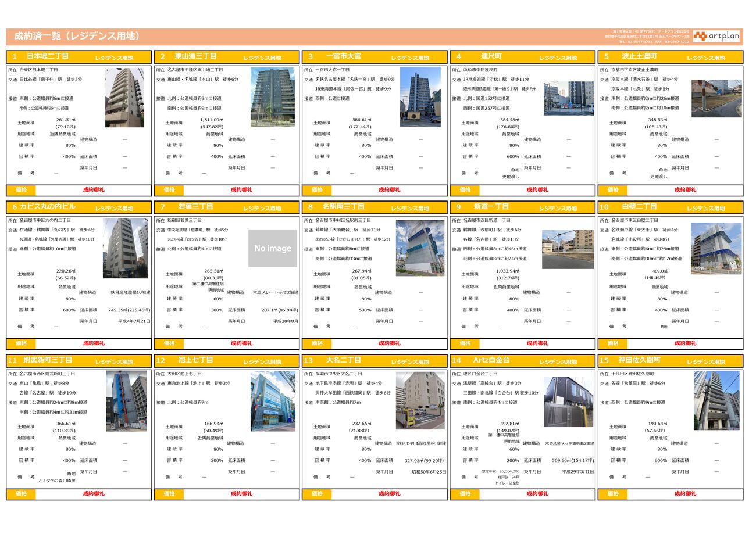Click the floor area 509.66㎡(154.17坪)
Screen dimensions: 756x534
(x=573, y=460)
